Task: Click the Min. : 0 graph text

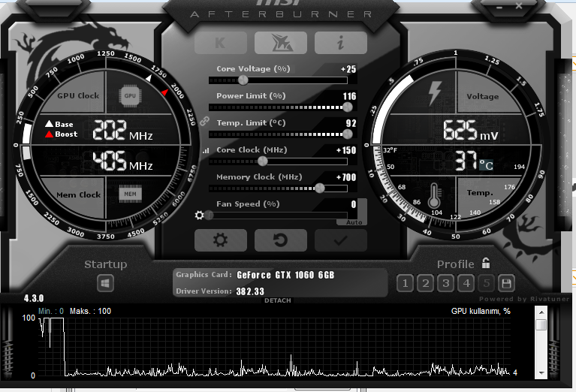Action: [51, 311]
